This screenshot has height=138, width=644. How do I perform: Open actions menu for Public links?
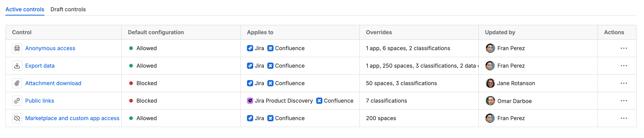[623, 101]
